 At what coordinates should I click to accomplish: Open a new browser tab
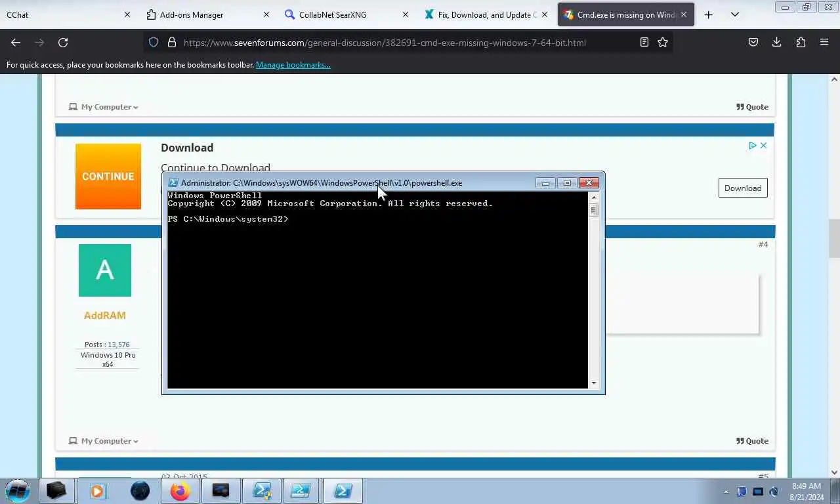click(708, 14)
